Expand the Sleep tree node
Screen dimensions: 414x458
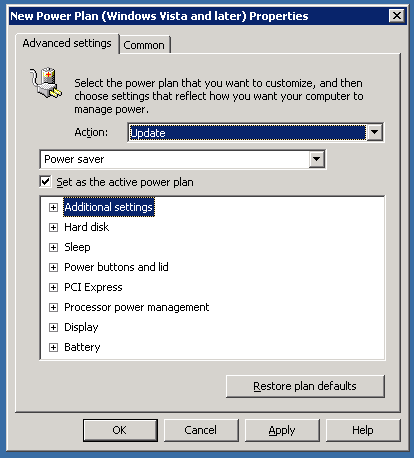53,247
